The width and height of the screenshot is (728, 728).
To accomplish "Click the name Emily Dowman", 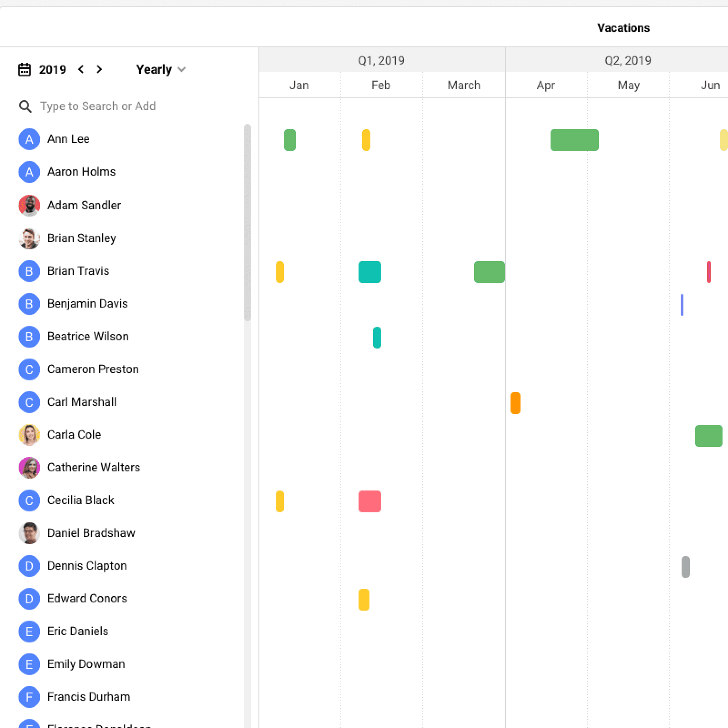I will pos(86,664).
